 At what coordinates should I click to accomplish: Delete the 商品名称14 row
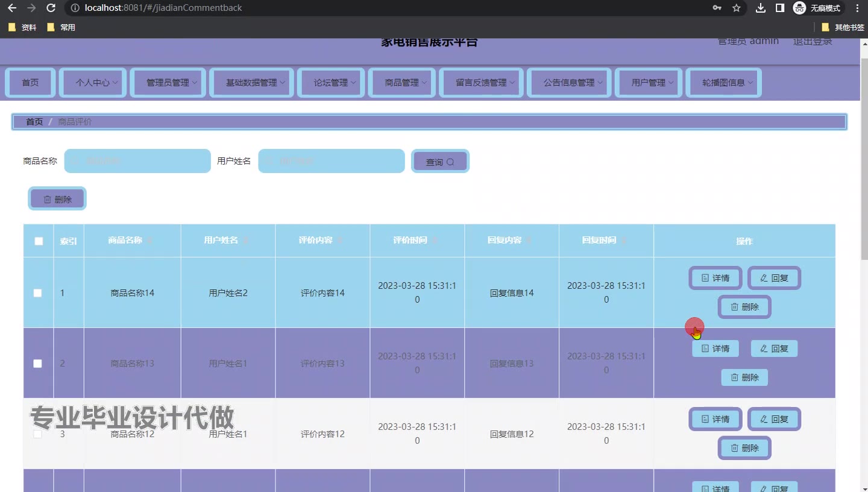[x=745, y=307]
